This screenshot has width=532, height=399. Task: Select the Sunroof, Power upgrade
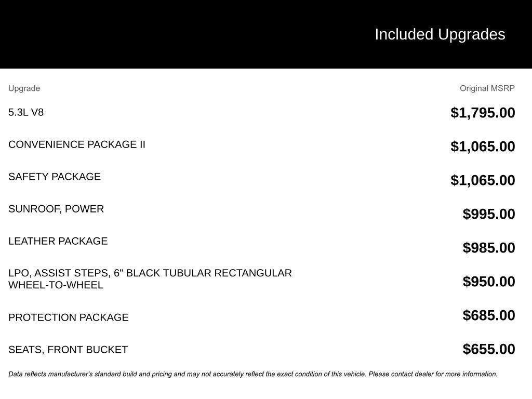click(56, 209)
